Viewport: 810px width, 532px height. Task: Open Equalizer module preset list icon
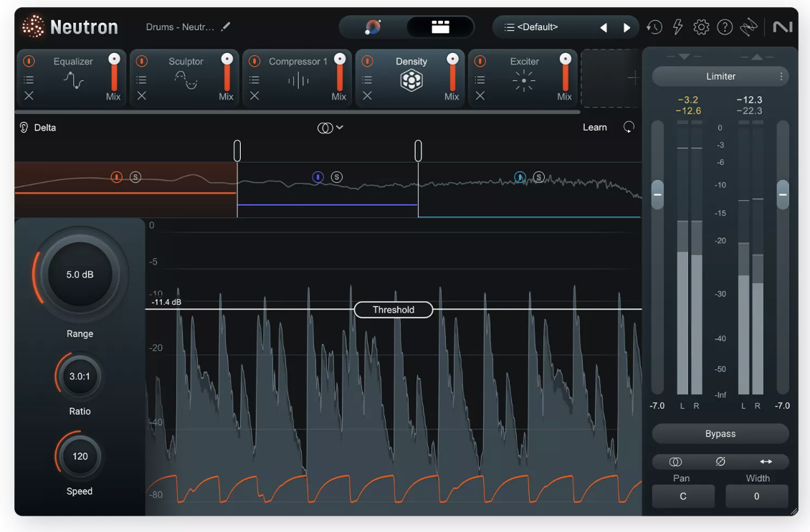29,80
